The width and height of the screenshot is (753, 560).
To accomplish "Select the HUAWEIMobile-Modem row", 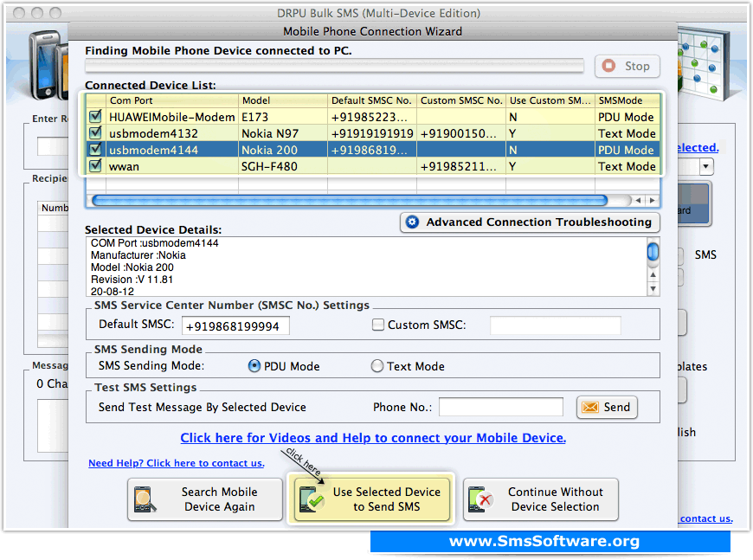I will [x=373, y=117].
